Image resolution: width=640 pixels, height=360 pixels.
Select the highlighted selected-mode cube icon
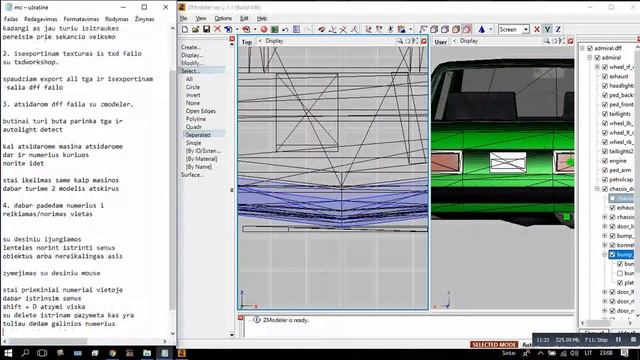[467, 29]
